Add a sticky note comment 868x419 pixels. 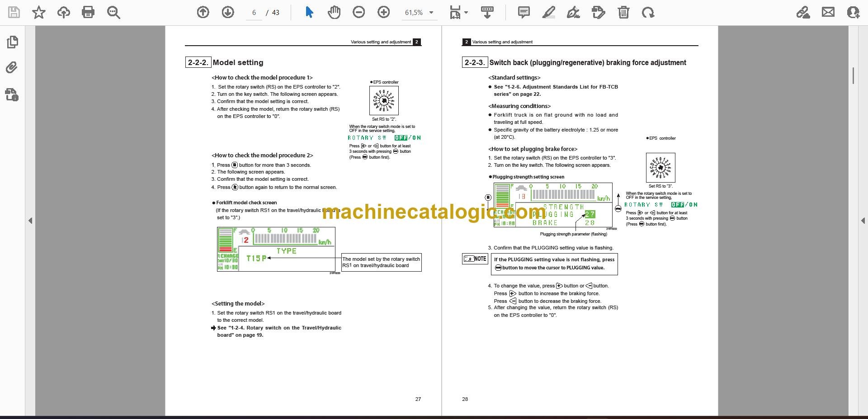524,12
